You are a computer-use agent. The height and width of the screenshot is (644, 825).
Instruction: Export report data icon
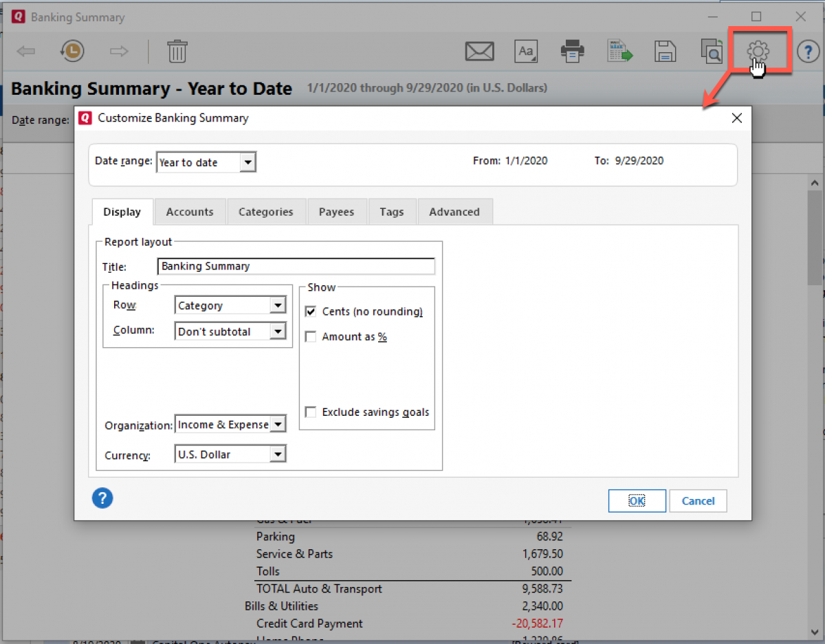pyautogui.click(x=619, y=52)
